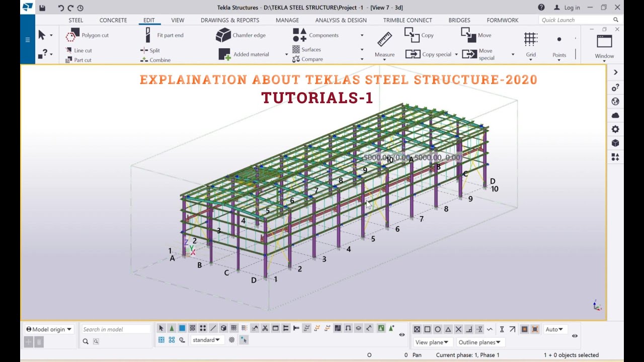Open the DRAWINGS & REPORTS tab

click(x=230, y=20)
